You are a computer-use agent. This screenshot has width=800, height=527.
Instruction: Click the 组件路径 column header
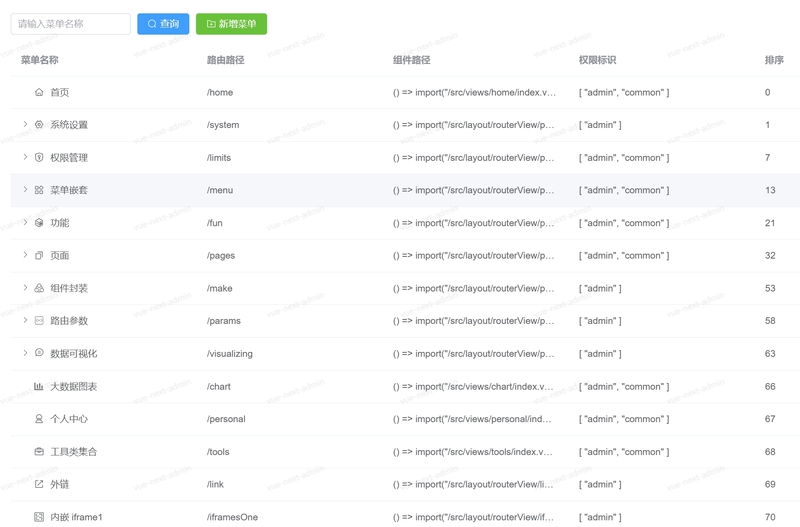(412, 60)
